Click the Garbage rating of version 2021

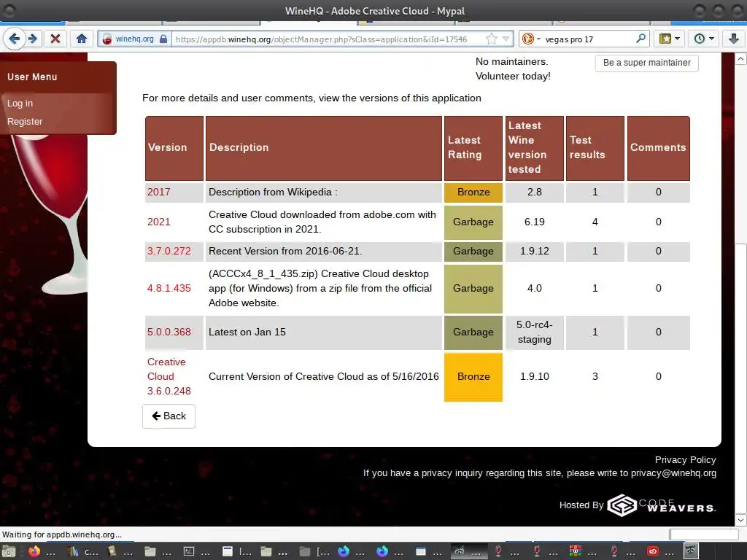[473, 222]
